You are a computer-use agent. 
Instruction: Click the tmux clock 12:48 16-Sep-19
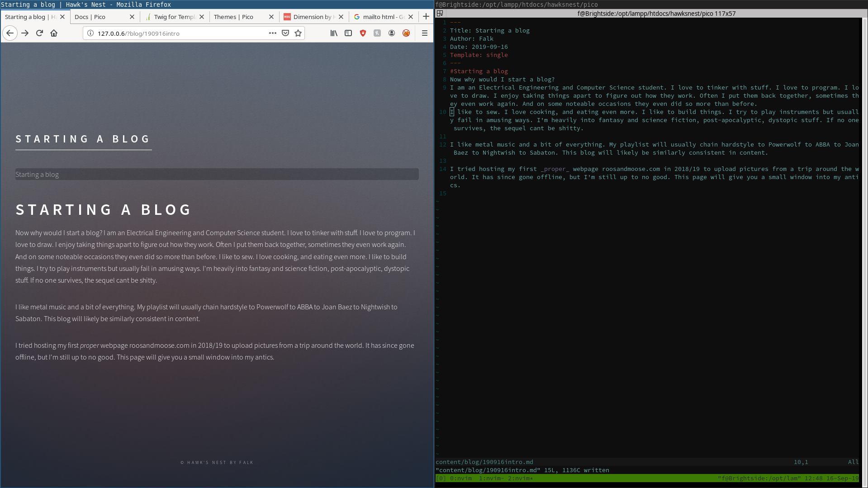pyautogui.click(x=831, y=478)
